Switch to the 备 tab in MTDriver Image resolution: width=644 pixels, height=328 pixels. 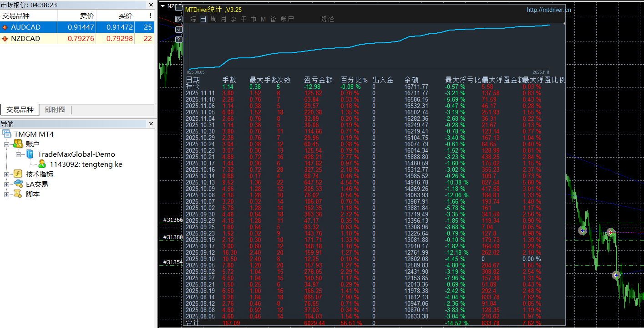[273, 19]
